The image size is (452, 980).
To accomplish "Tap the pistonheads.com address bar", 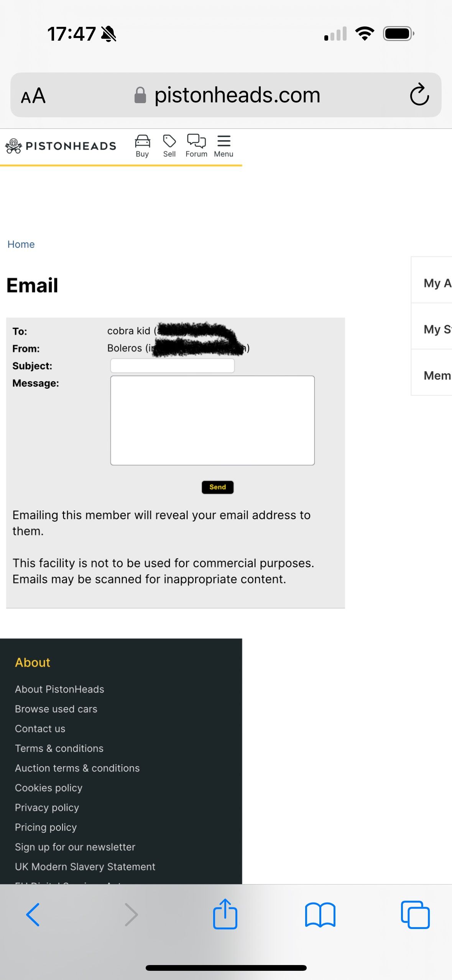I will click(x=237, y=95).
